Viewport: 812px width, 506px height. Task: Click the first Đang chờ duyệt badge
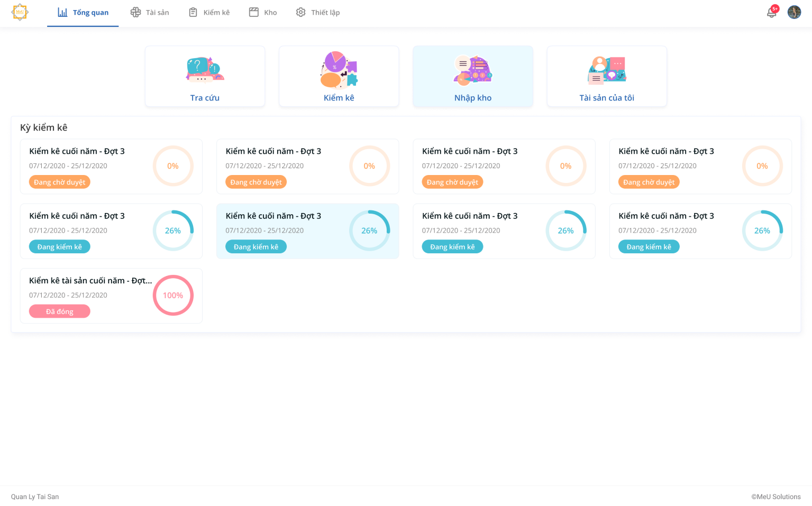[x=59, y=182]
